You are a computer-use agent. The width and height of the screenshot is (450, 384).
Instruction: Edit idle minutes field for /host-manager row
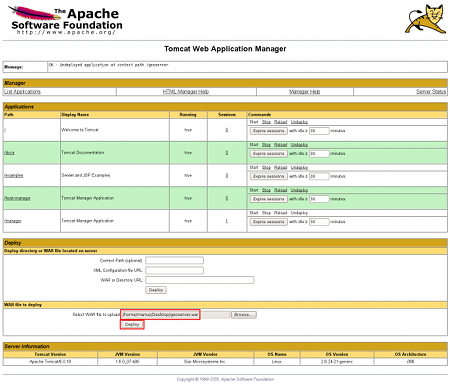click(x=319, y=199)
